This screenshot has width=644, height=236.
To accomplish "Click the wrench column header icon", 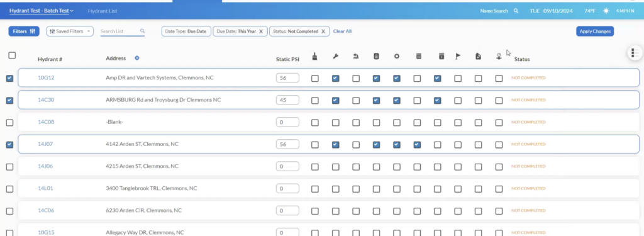I will pos(335,57).
